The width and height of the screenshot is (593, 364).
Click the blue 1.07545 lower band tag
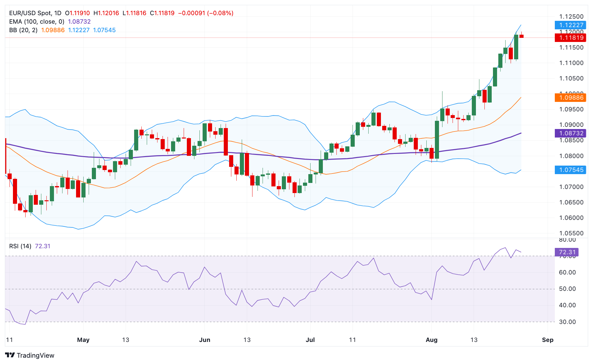[x=570, y=170]
